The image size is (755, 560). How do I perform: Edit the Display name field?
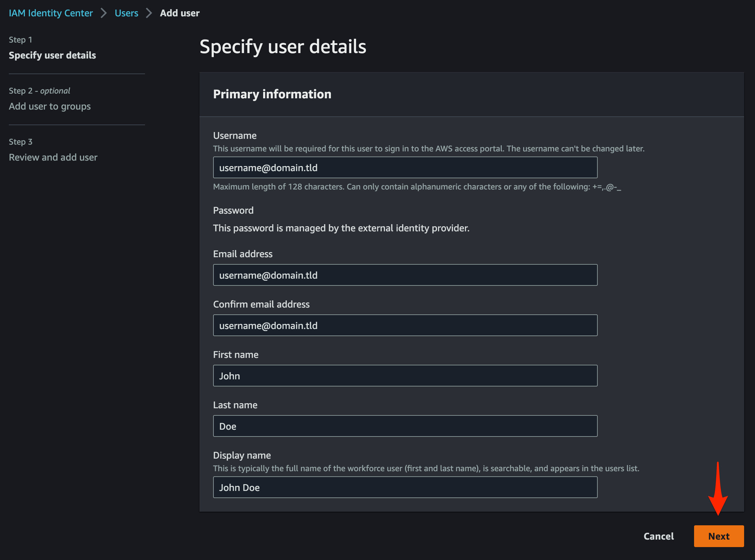[405, 487]
